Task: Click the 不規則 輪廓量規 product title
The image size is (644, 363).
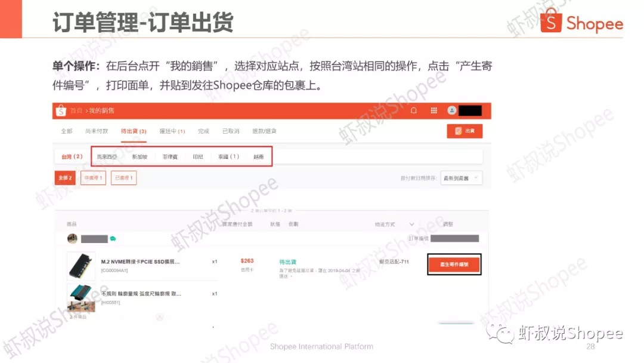Action: pyautogui.click(x=141, y=294)
